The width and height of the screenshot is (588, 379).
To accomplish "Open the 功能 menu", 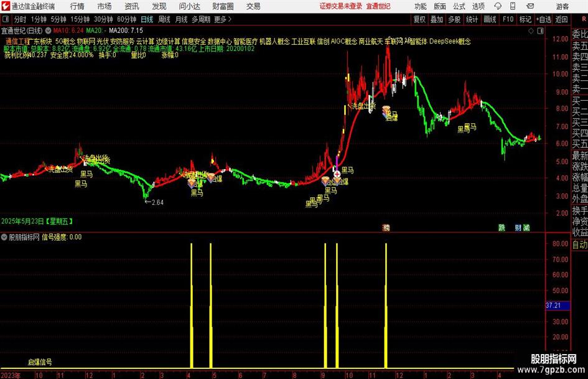I will coord(421,6).
